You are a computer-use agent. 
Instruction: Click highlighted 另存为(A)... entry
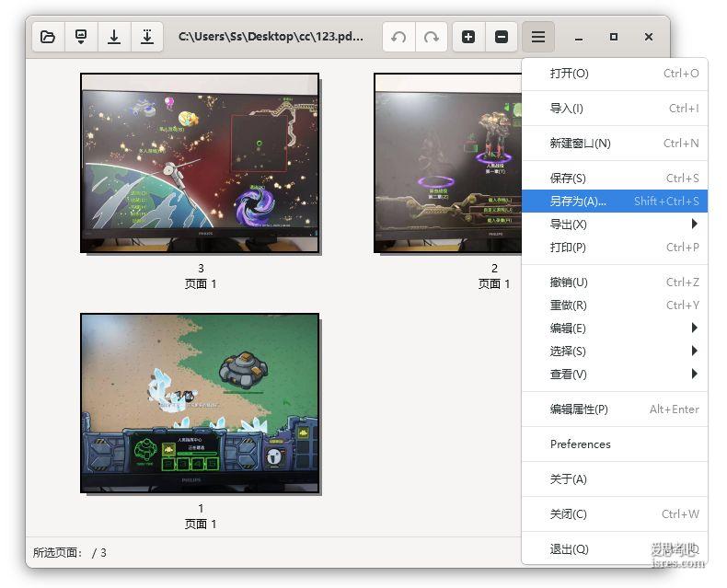tap(615, 202)
